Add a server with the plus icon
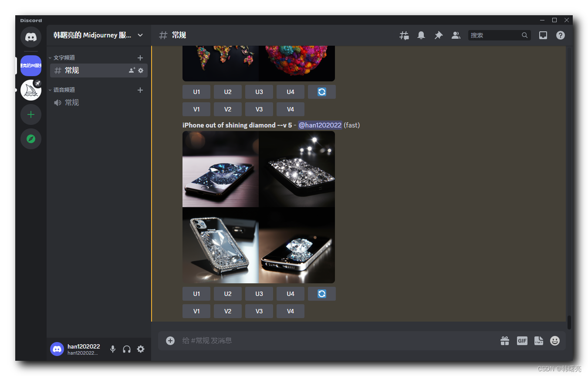This screenshot has height=376, width=588. (x=31, y=115)
